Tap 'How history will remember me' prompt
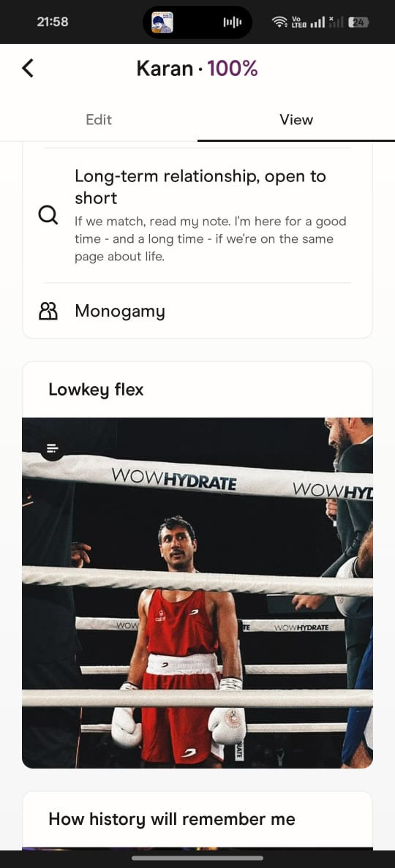 pos(172,819)
